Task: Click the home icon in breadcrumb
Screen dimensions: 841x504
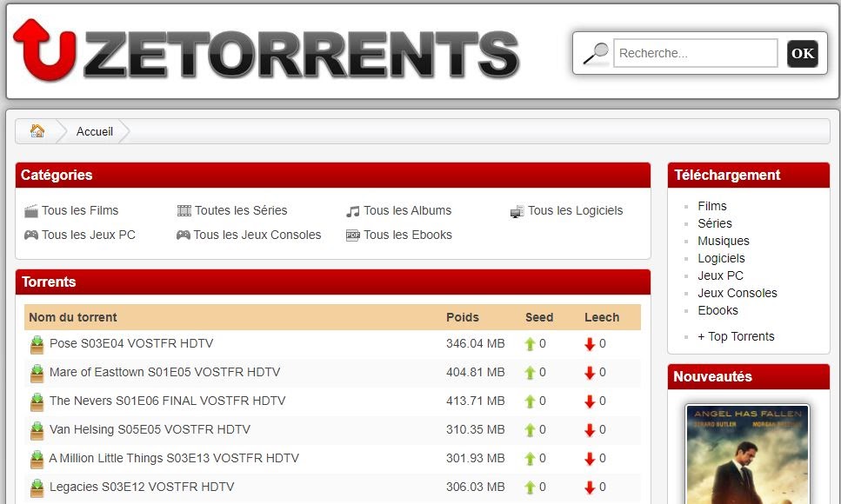Action: tap(37, 131)
